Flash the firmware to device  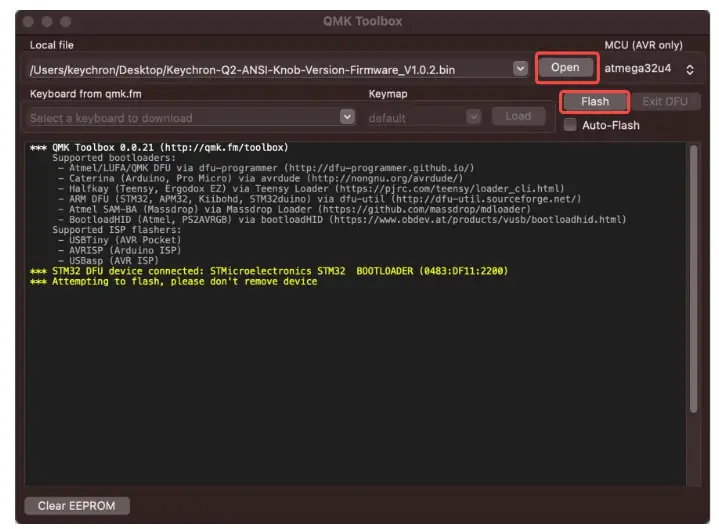click(595, 101)
